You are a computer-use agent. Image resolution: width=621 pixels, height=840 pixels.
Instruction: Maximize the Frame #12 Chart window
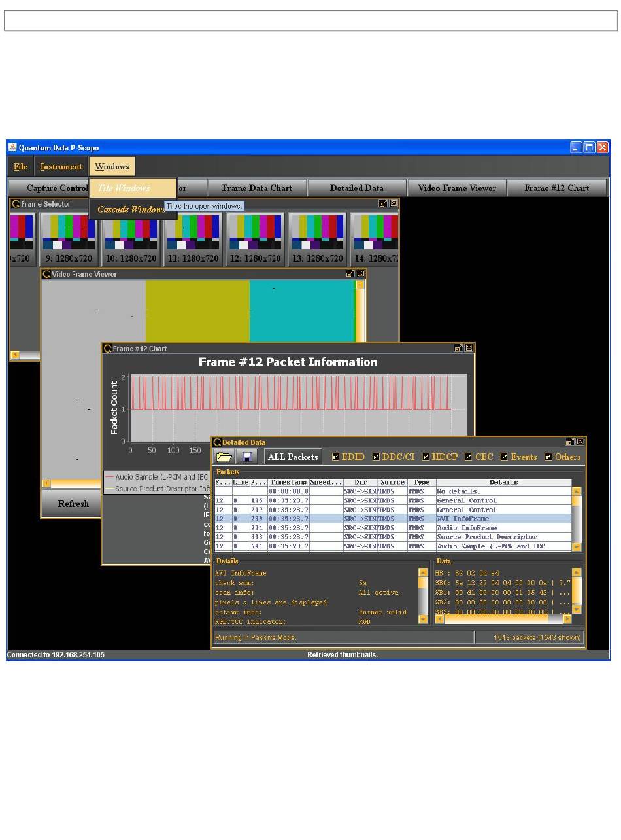458,348
